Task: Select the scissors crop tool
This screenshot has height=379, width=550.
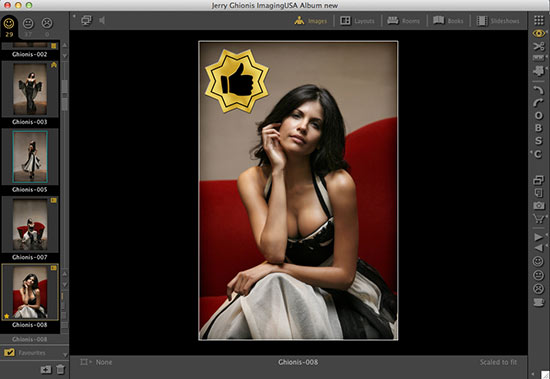Action: [x=538, y=46]
